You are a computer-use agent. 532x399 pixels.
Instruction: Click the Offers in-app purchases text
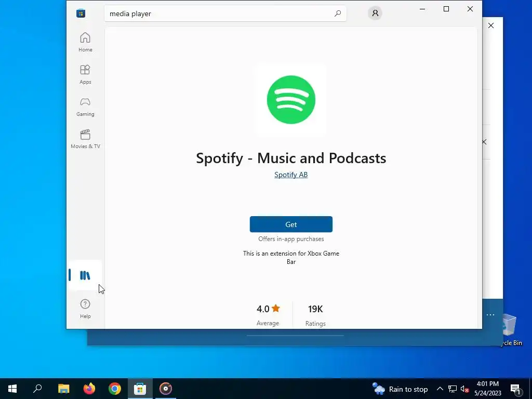291,239
